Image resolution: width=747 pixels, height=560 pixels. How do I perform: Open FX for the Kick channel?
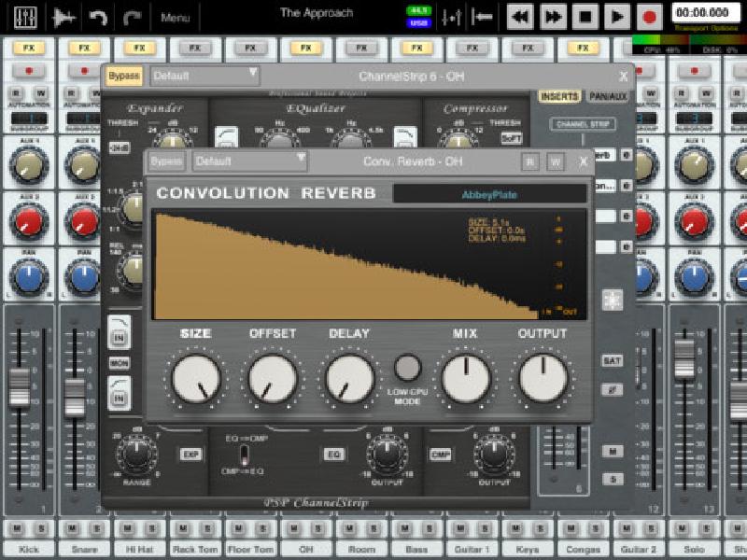[29, 48]
